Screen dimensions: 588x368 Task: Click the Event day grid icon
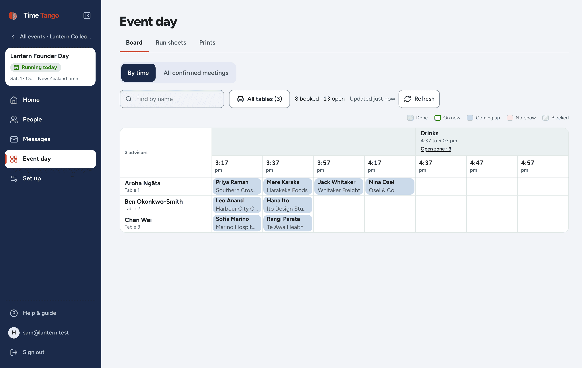14,159
